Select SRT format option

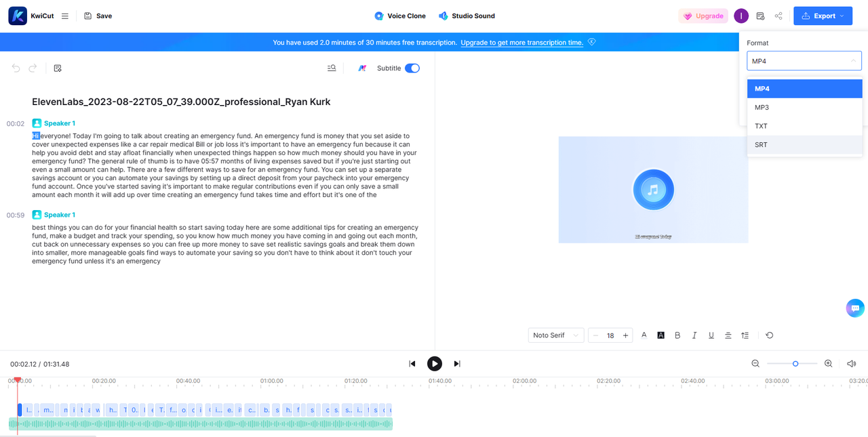point(805,144)
